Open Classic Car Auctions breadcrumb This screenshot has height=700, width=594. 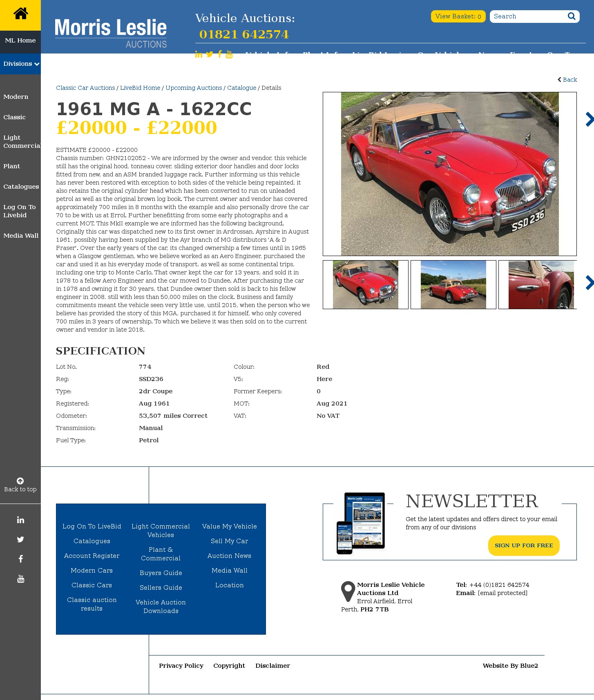click(85, 88)
